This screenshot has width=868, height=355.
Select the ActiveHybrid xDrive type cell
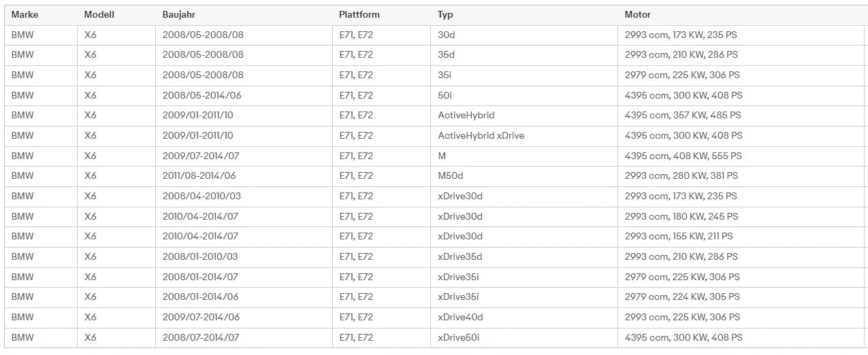tap(524, 135)
